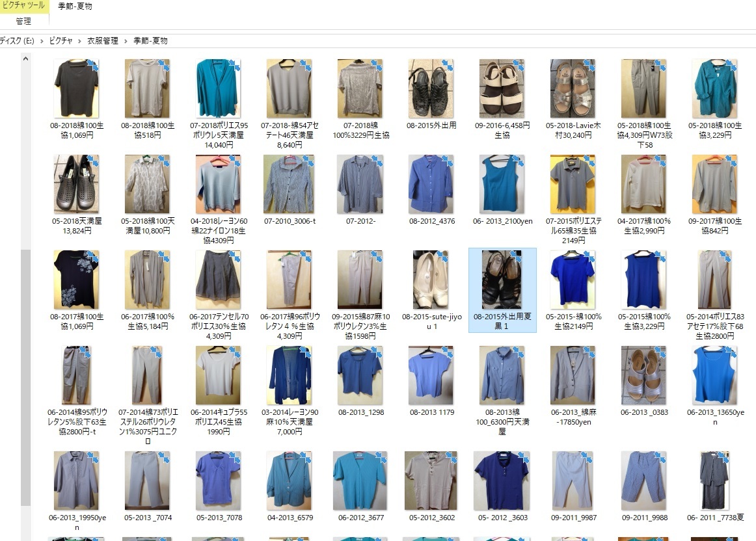This screenshot has width=756, height=541.
Task: Select file 08-2018綿100生協518円 thumbnail
Action: (148, 88)
